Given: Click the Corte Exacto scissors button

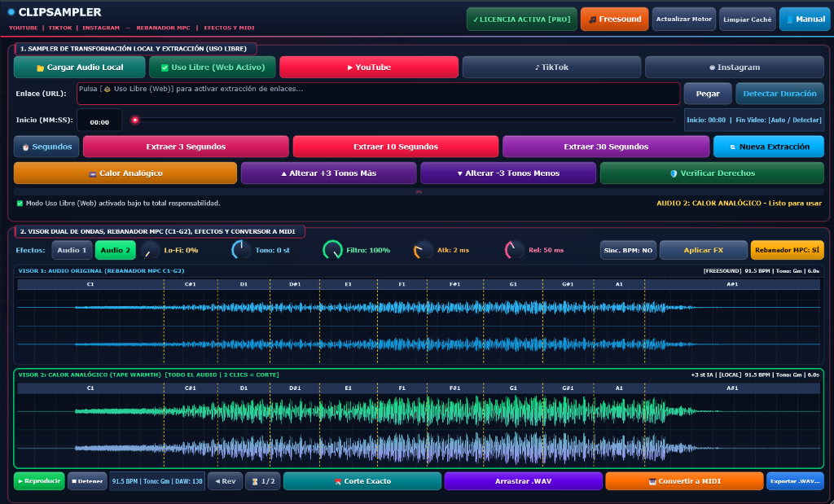Looking at the screenshot, I should 362,481.
